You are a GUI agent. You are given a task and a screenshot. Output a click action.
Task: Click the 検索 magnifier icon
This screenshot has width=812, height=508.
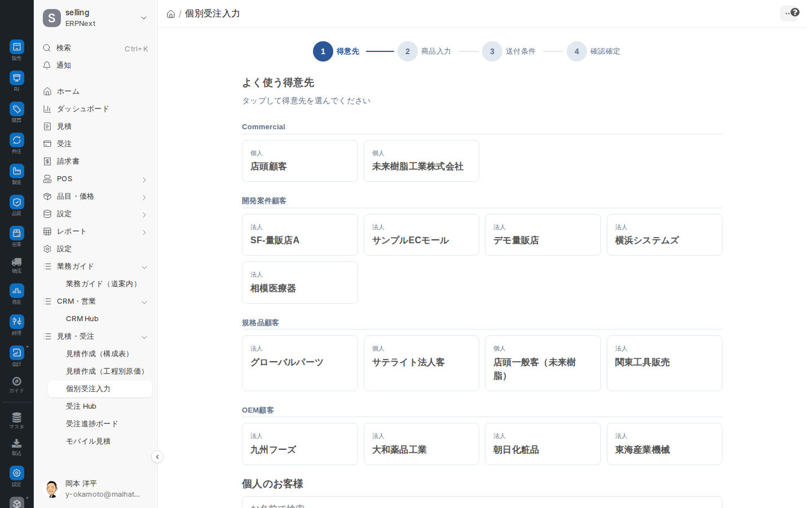[x=47, y=48]
